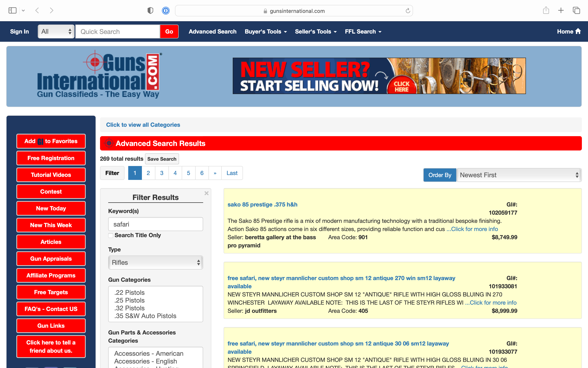The image size is (588, 368).
Task: Open the Newest First order dropdown
Action: 519,175
